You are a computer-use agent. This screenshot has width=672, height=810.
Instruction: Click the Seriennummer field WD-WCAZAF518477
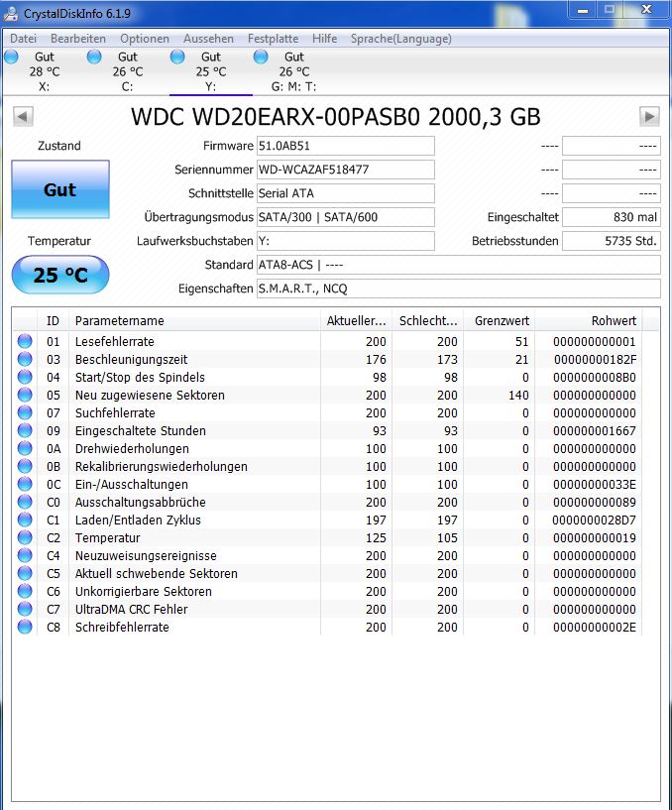(346, 170)
